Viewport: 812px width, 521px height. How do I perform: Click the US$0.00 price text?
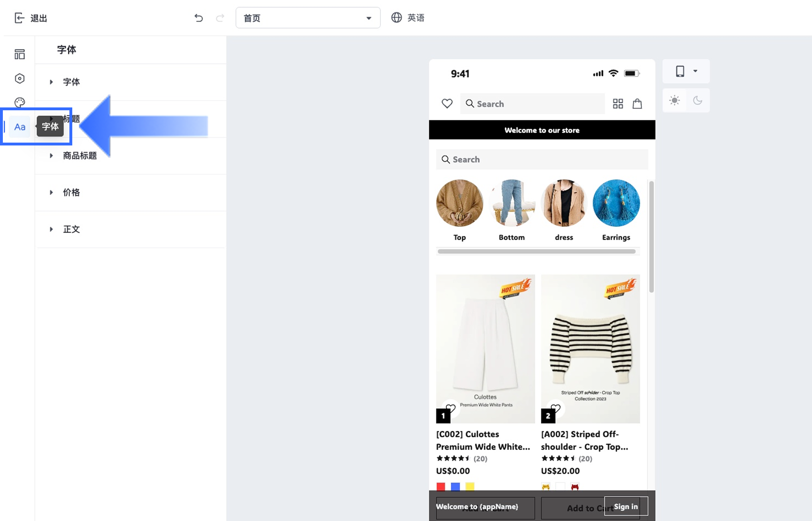(453, 471)
